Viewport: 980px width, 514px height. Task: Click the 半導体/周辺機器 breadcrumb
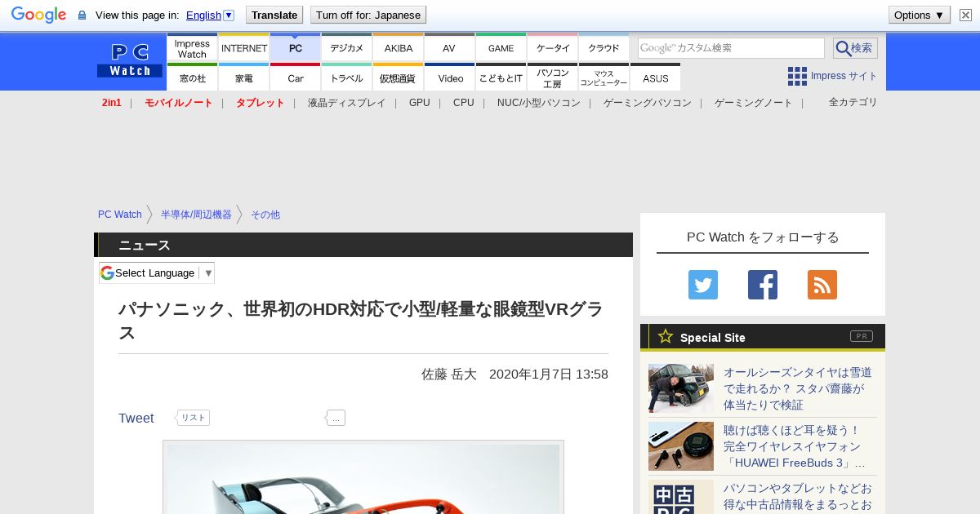[196, 215]
